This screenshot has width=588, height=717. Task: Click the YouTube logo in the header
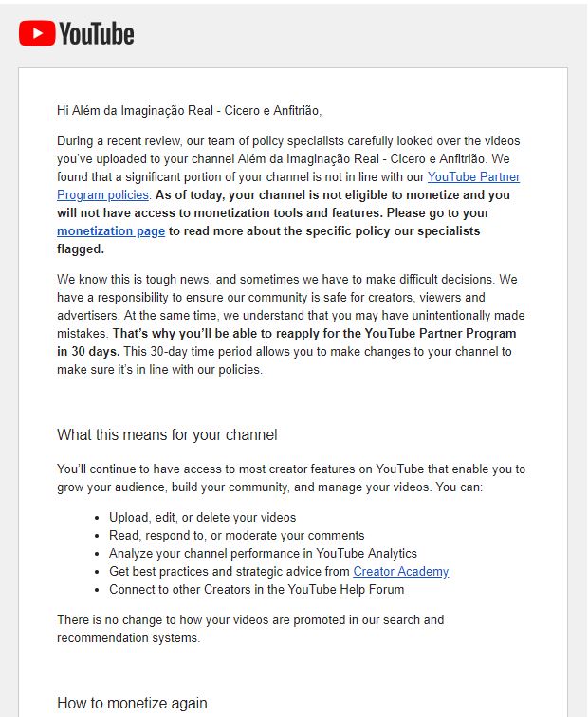click(77, 33)
